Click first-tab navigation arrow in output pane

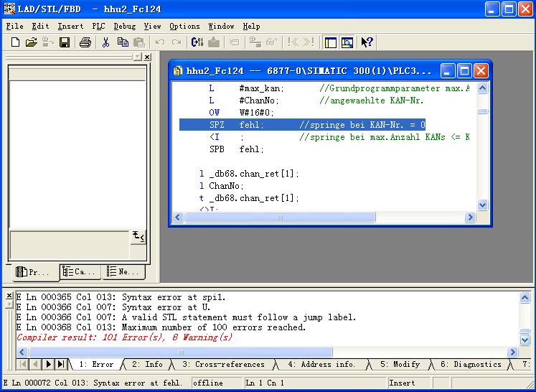(x=23, y=364)
